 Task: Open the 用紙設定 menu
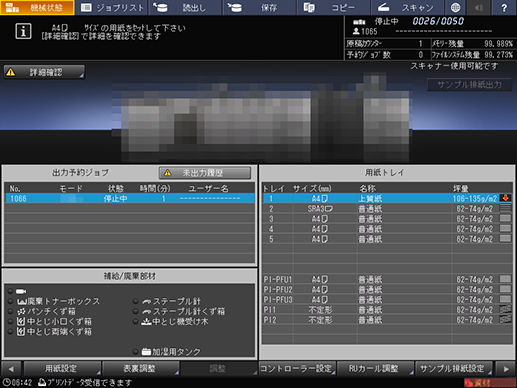click(x=62, y=369)
